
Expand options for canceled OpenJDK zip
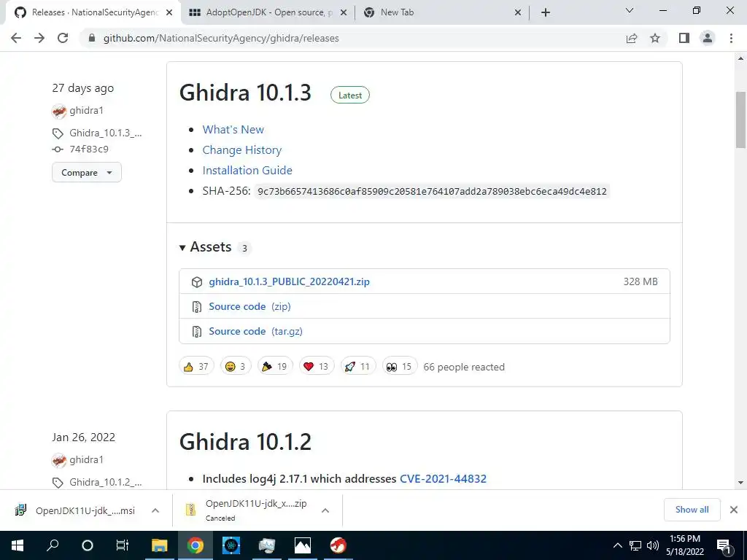(x=325, y=510)
